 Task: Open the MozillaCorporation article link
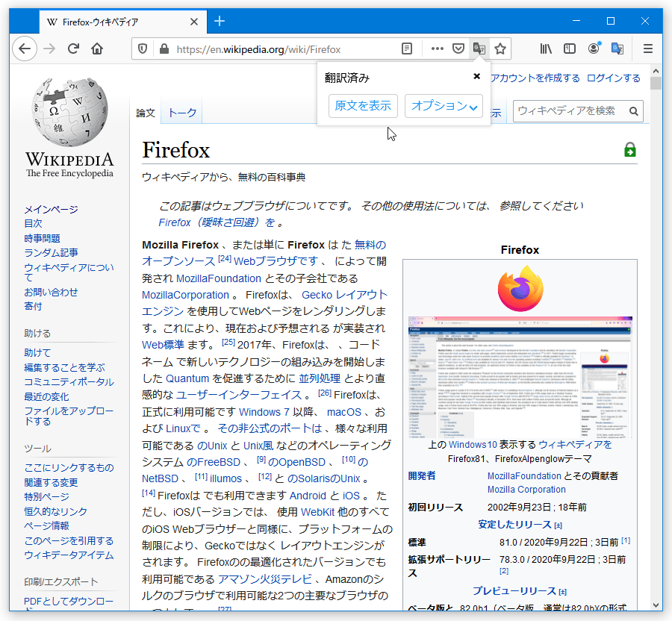point(186,295)
